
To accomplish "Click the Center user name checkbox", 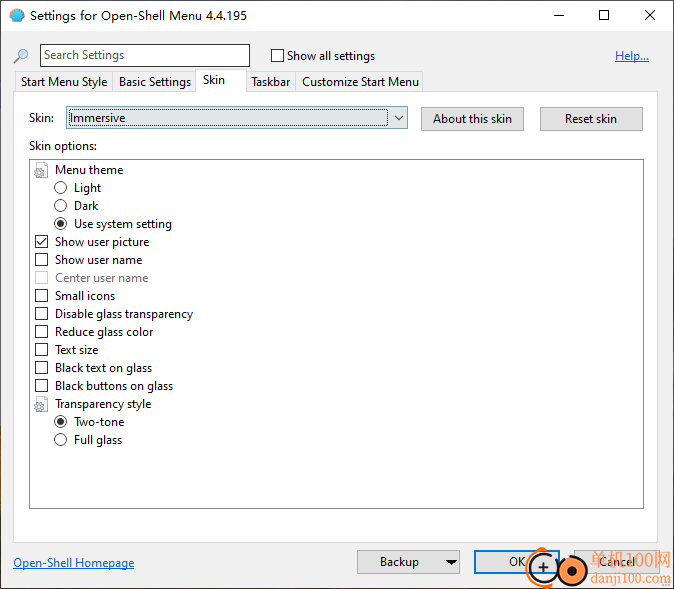I will (x=42, y=278).
